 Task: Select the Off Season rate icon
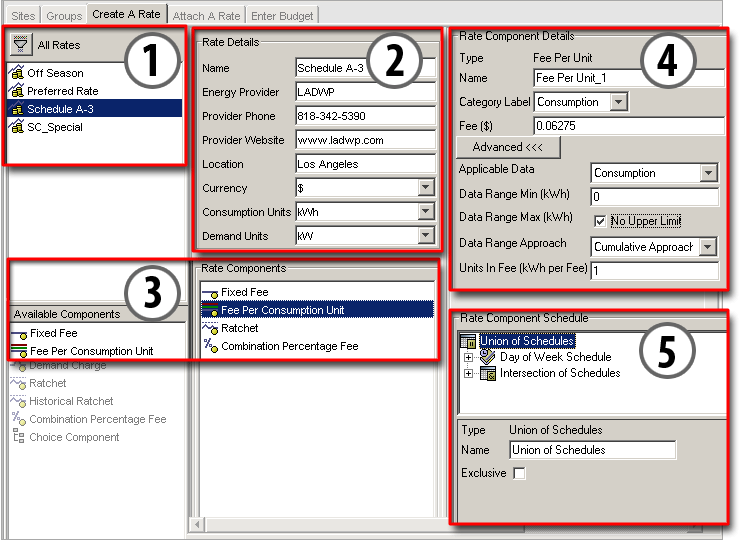click(x=16, y=73)
